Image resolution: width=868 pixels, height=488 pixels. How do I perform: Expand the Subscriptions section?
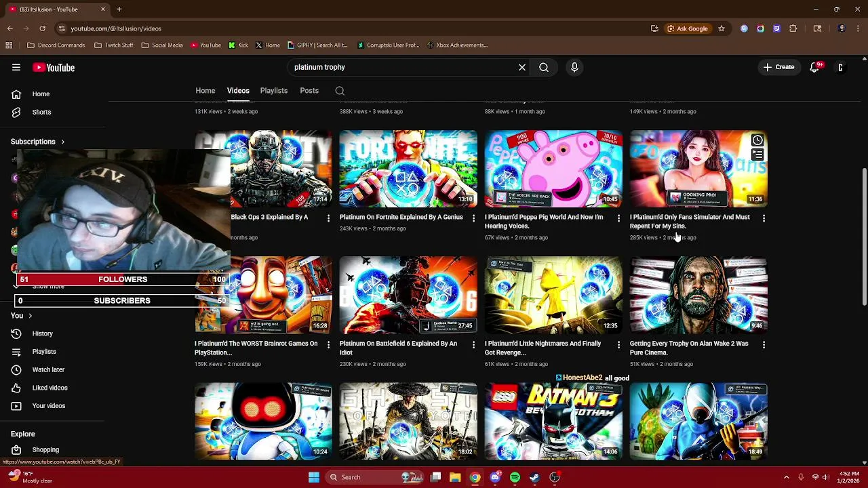point(37,142)
